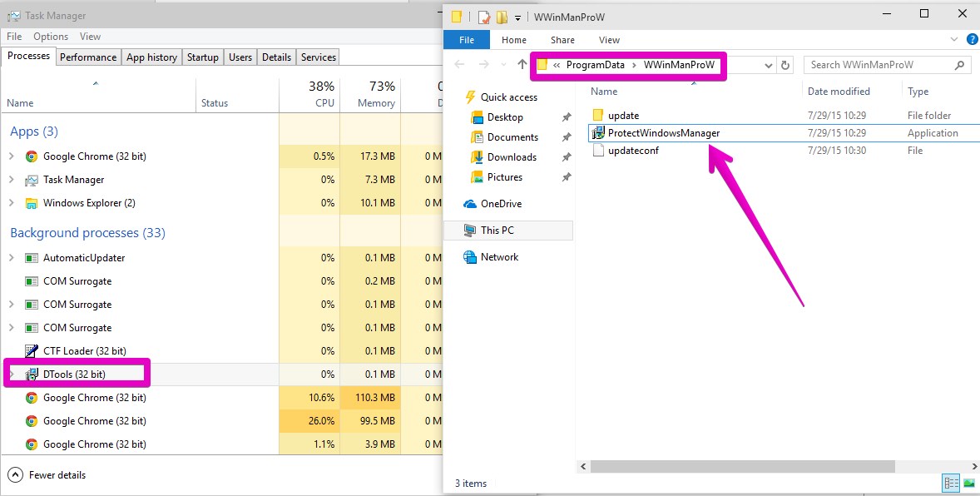Open the Performance tab

88,57
